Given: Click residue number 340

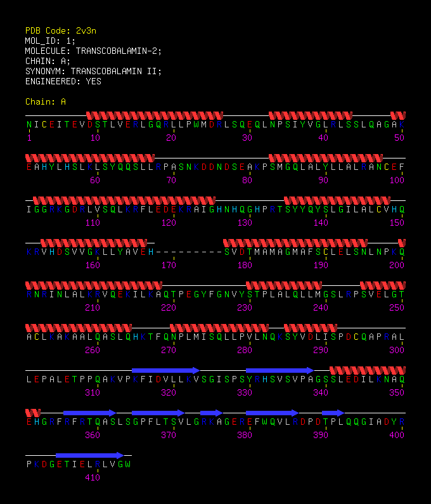Looking at the screenshot, I should point(321,392).
